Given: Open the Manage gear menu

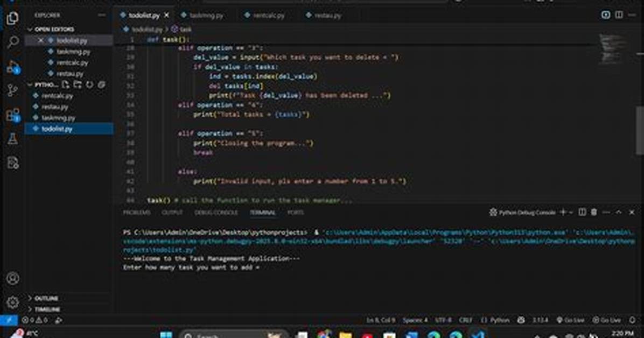Looking at the screenshot, I should click(13, 302).
